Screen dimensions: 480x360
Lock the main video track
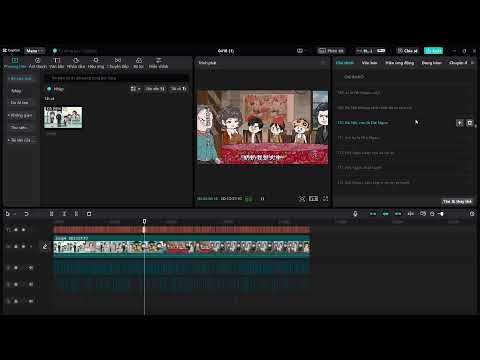tap(16, 246)
